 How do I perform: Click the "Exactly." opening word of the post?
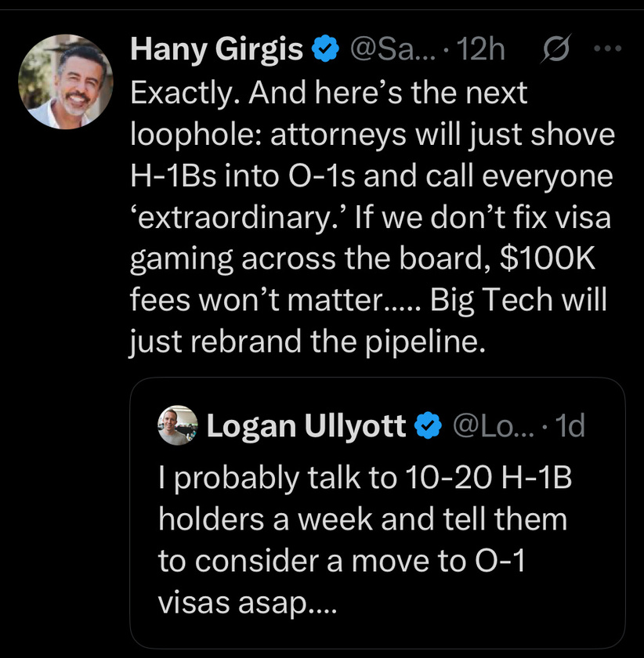coord(184,92)
